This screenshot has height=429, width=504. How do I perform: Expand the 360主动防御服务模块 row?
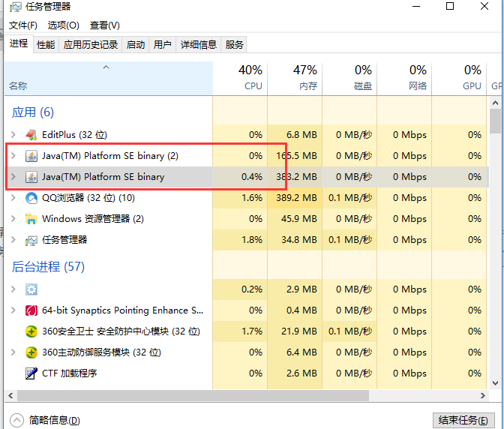click(13, 352)
